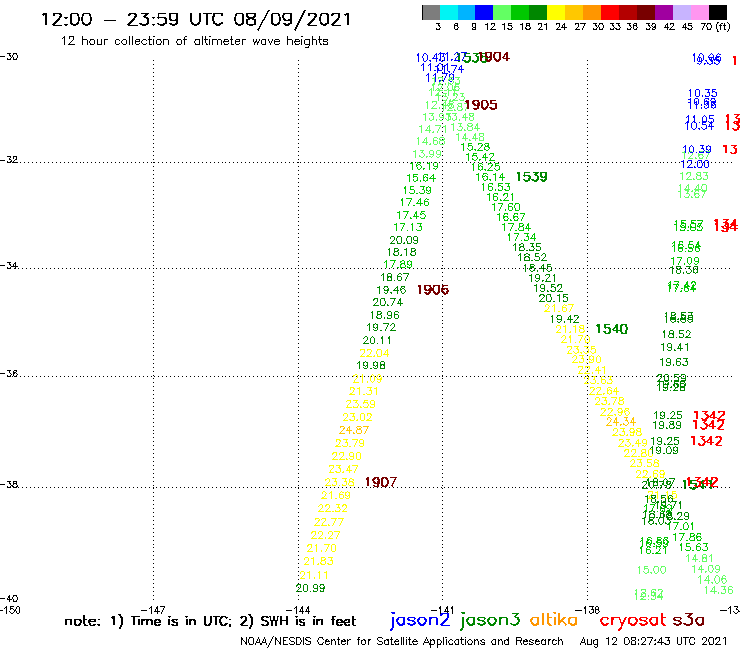
Task: Click the blue value '10.35'
Action: [702, 93]
